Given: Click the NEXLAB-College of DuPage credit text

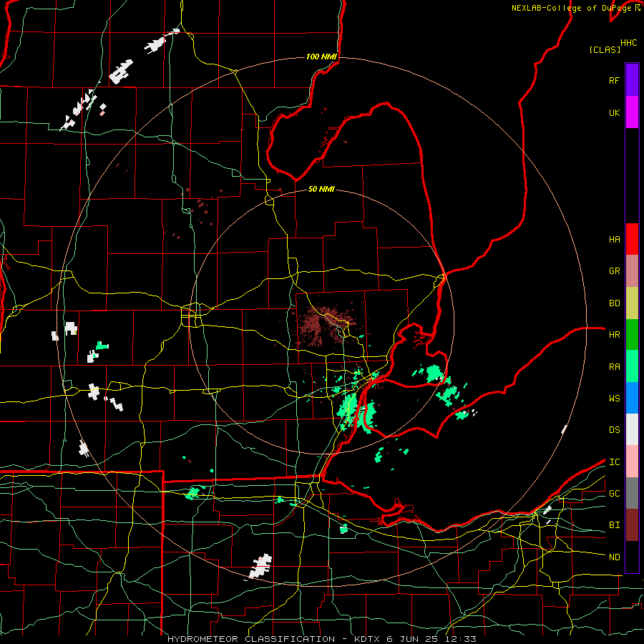Looking at the screenshot, I should click(572, 8).
